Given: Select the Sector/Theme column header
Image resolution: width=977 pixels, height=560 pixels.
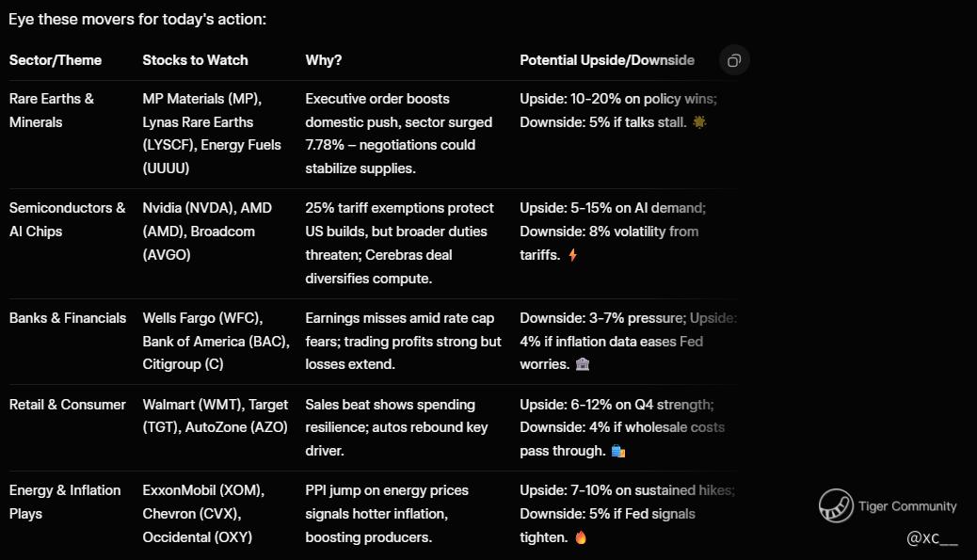Looking at the screenshot, I should click(56, 60).
